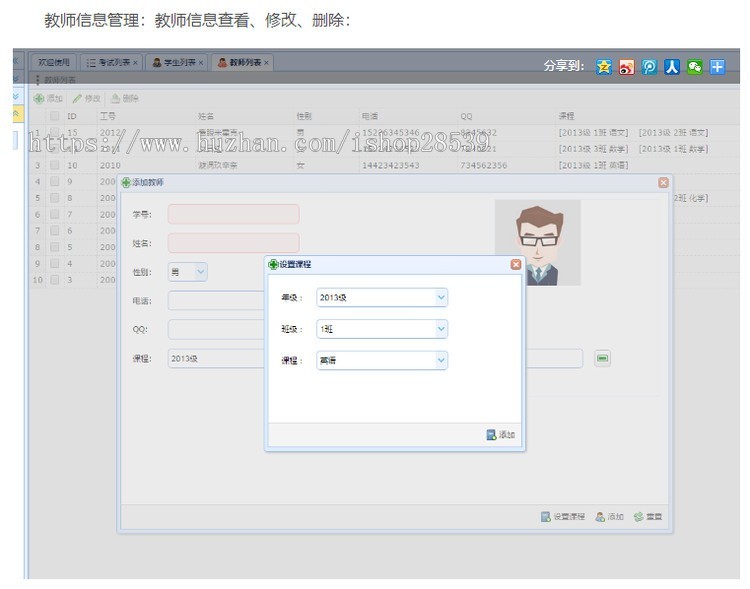Click 添加 button at 添加教师 dialog bottom
The height and width of the screenshot is (589, 750).
tap(610, 516)
